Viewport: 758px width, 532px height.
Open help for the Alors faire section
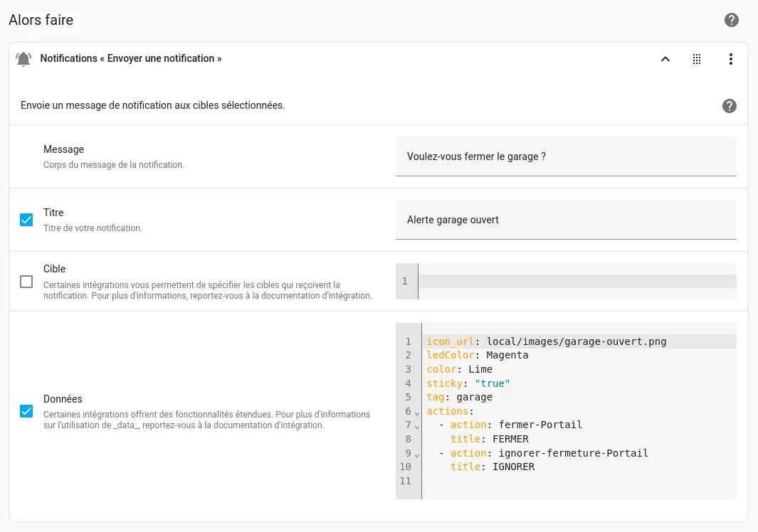731,20
